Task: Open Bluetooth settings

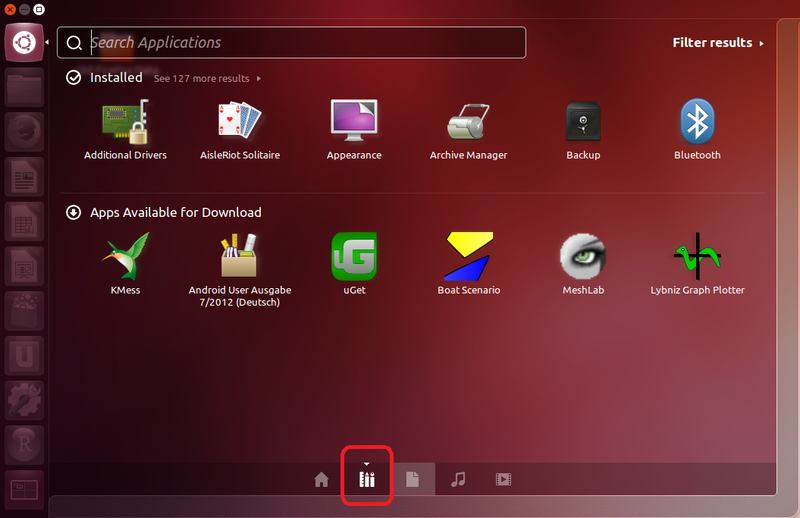Action: point(697,130)
